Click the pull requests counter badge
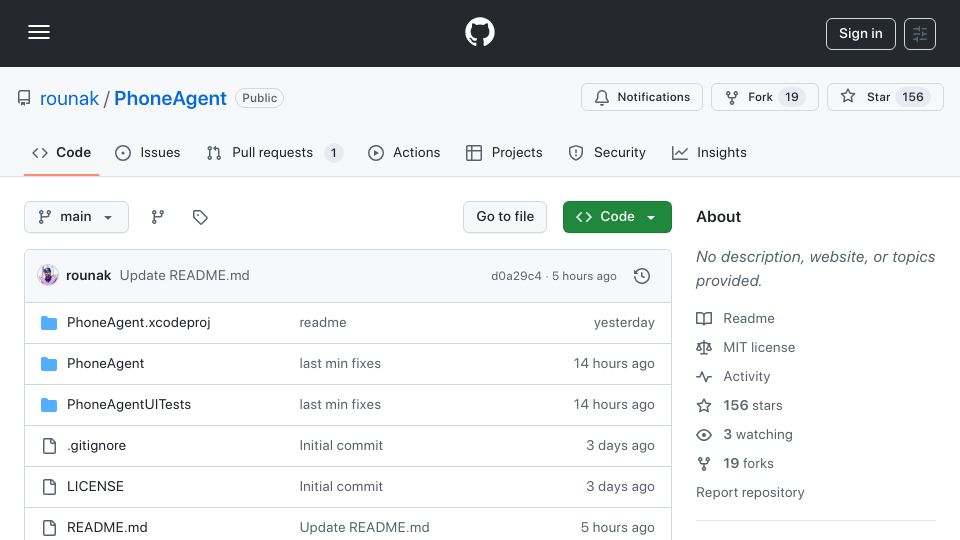 [x=334, y=153]
